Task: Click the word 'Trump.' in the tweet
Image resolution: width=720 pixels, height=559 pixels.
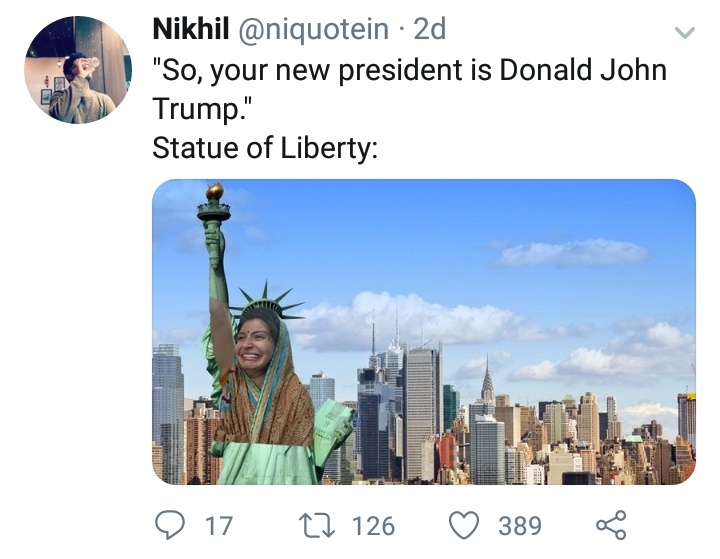Action: click(201, 109)
